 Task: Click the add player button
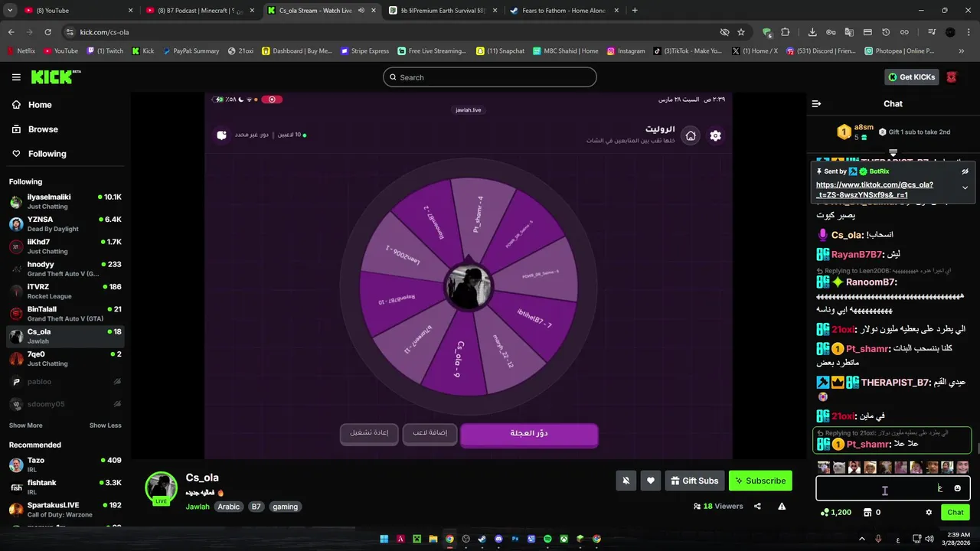pyautogui.click(x=430, y=433)
